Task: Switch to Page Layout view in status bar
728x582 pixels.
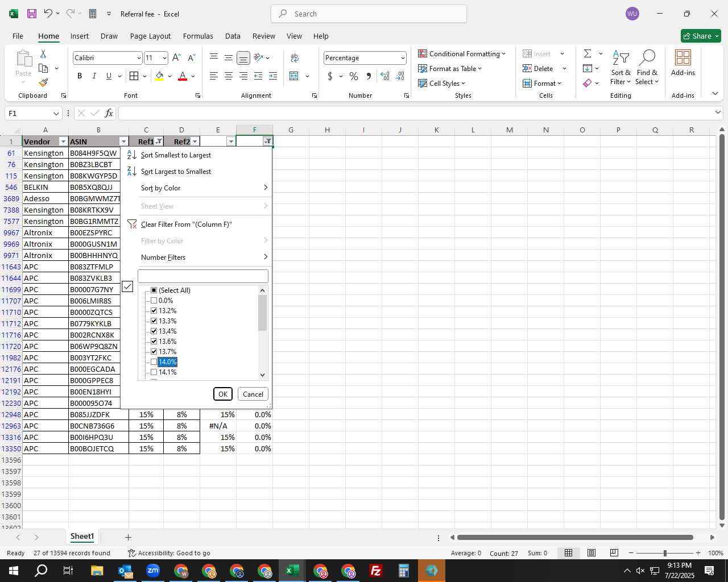Action: pyautogui.click(x=591, y=553)
